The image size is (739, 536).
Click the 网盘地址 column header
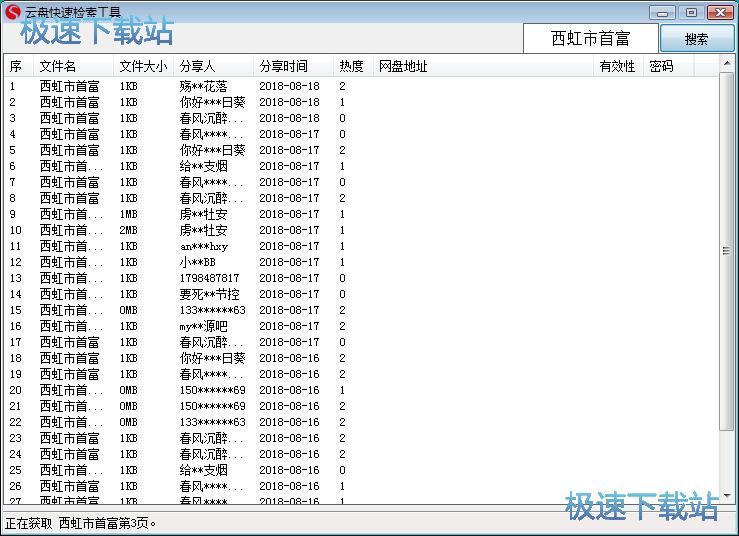pyautogui.click(x=484, y=66)
